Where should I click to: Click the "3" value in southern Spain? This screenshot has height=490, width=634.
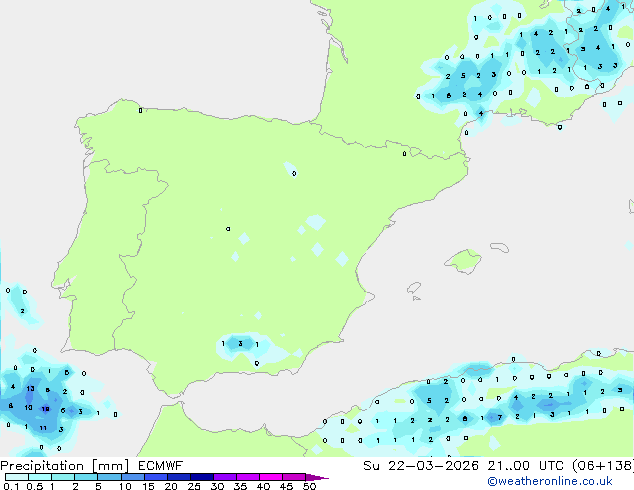[240, 344]
